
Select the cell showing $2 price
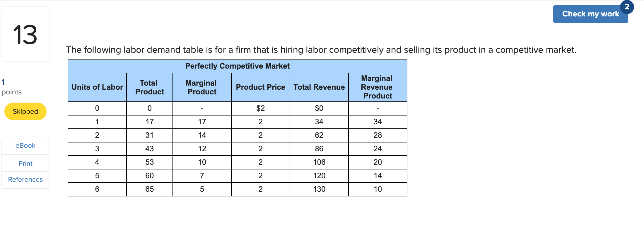[260, 108]
